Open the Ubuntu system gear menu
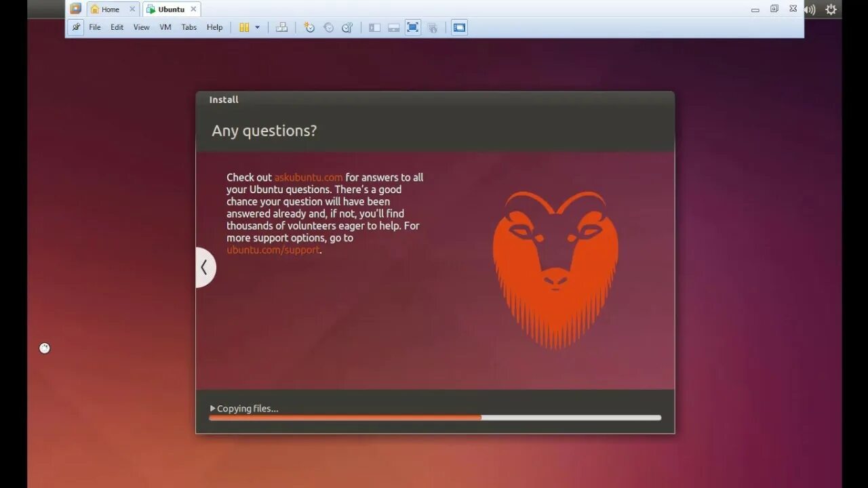Screen dimensions: 868x488 click(x=831, y=9)
